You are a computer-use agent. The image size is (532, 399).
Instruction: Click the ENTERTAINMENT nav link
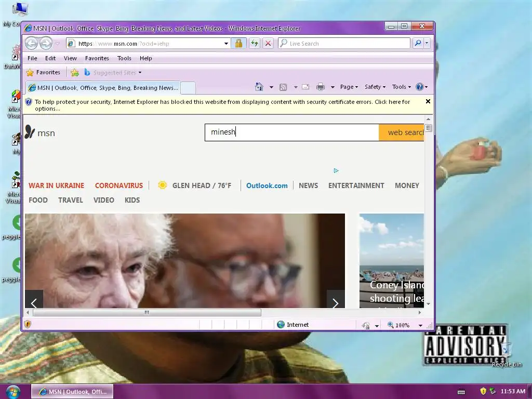coord(356,185)
